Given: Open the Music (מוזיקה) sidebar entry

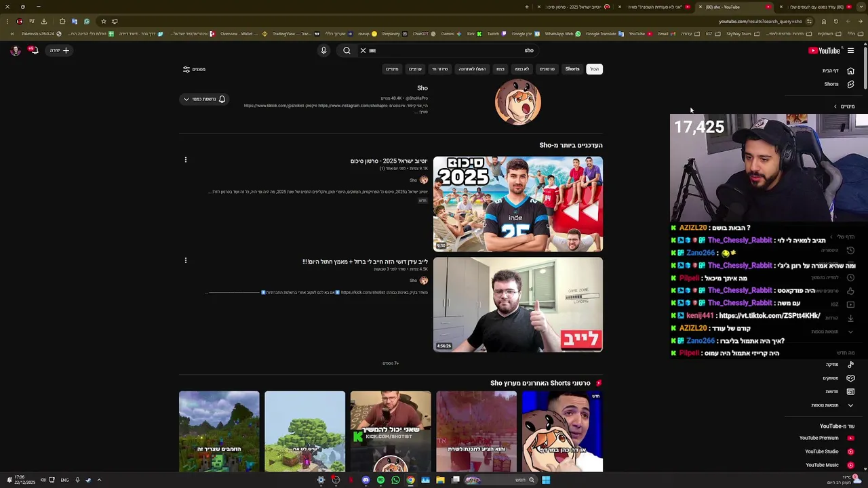Looking at the screenshot, I should (840, 365).
